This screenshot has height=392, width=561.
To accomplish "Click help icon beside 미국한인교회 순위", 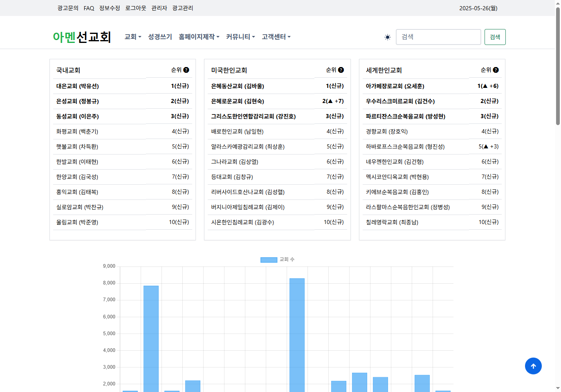I will pos(341,70).
